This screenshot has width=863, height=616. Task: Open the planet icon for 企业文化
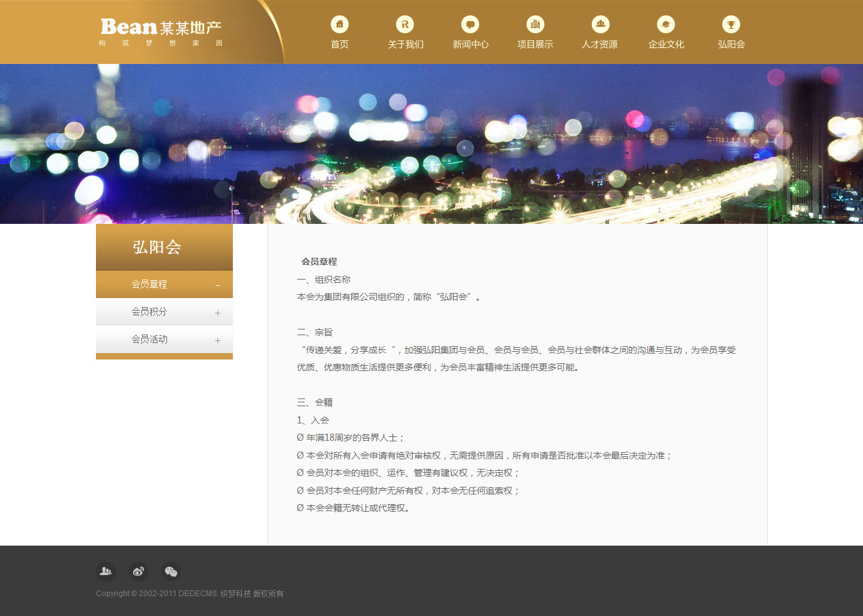[666, 24]
